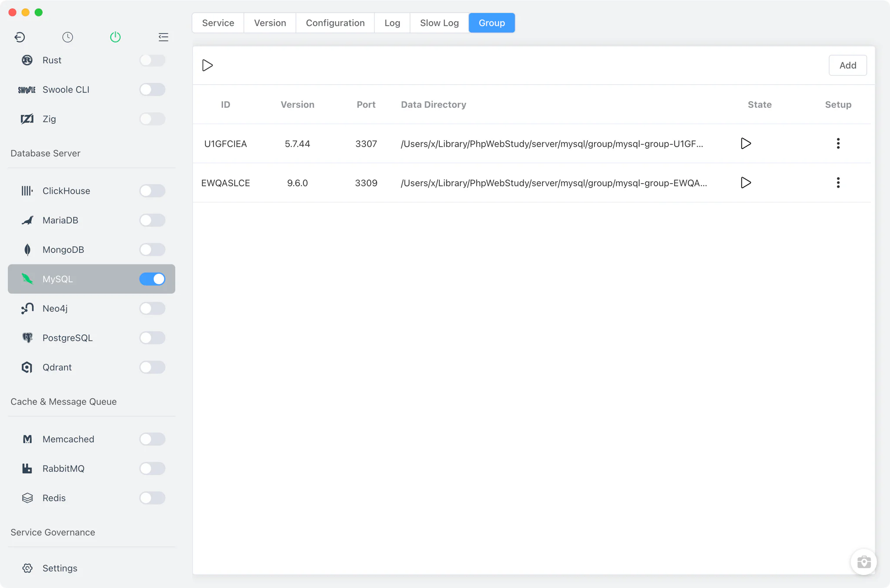Click port cell 3307
The height and width of the screenshot is (588, 890).
pyautogui.click(x=366, y=144)
